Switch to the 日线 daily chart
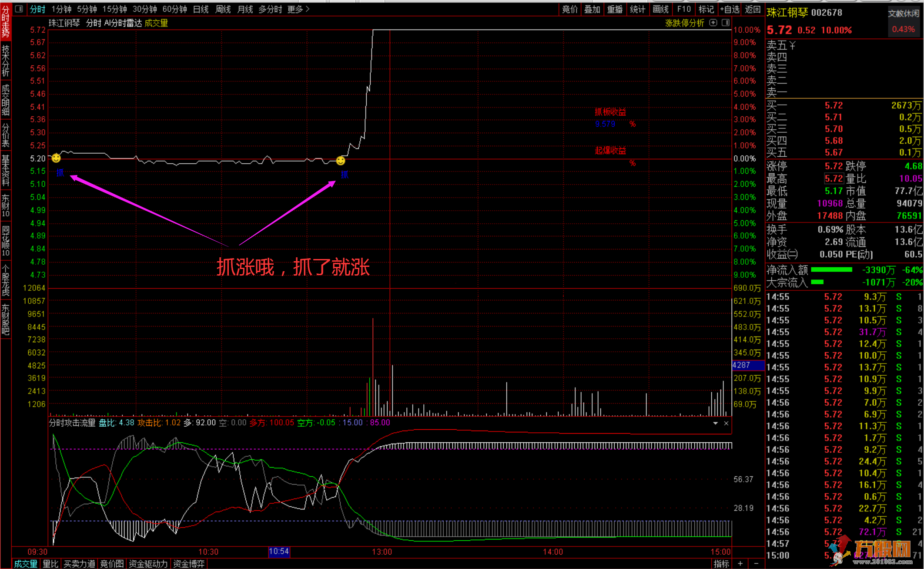Viewport: 924px width, 569px height. 201,9
